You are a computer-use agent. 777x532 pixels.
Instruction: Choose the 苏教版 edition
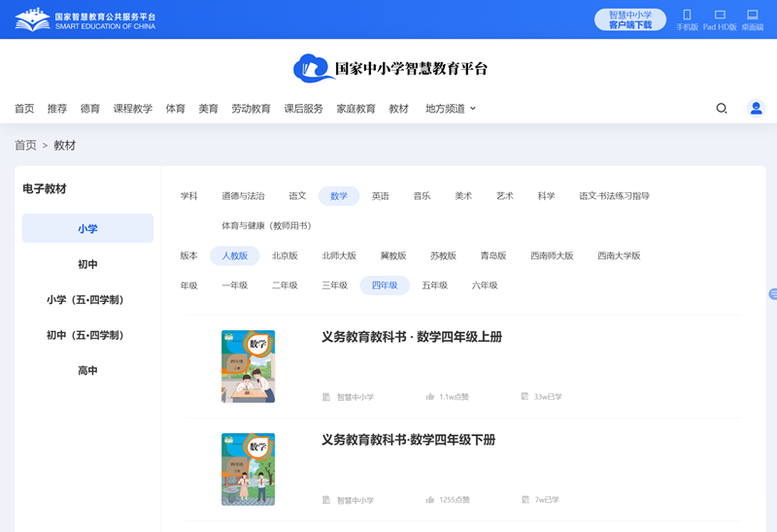[x=443, y=255]
